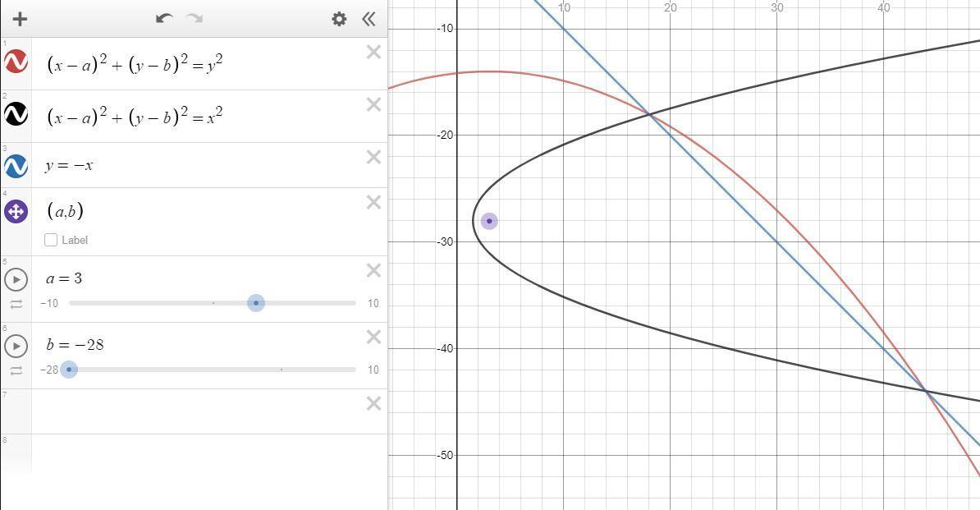Change loop mode for slider b
The width and height of the screenshot is (980, 510).
(16, 371)
